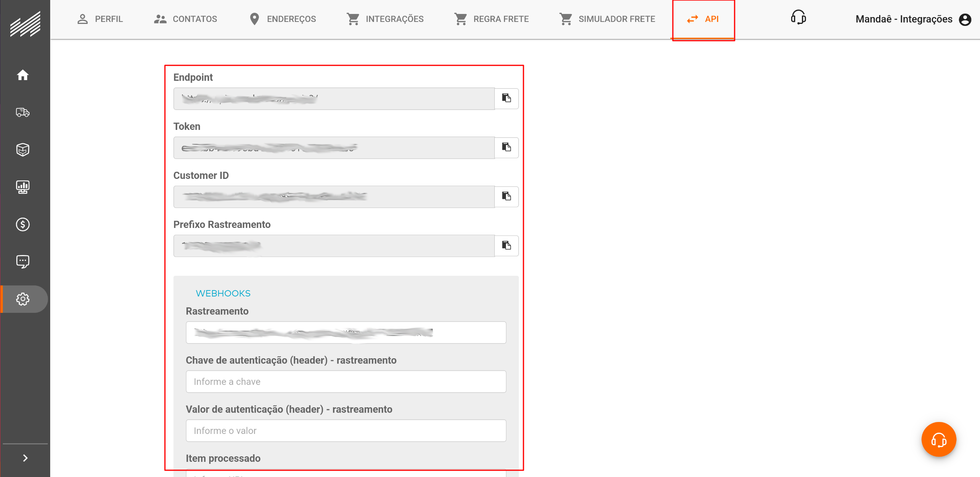
Task: Focus the Chave de autenticação rastreamento field
Action: click(346, 382)
